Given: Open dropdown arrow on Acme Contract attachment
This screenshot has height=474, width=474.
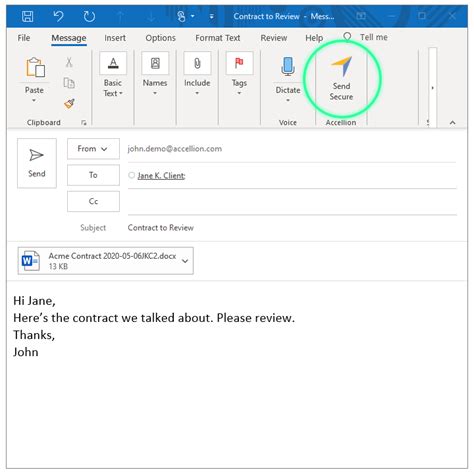Looking at the screenshot, I should (185, 261).
